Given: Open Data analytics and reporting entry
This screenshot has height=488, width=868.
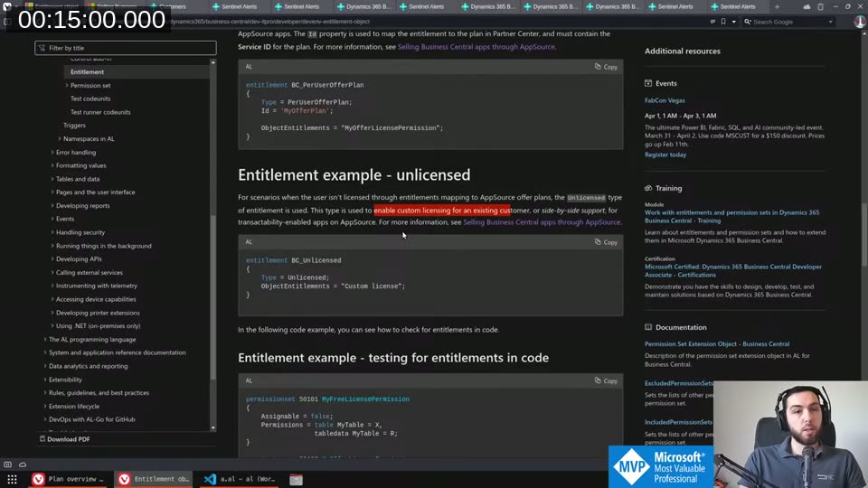Looking at the screenshot, I should [88, 366].
